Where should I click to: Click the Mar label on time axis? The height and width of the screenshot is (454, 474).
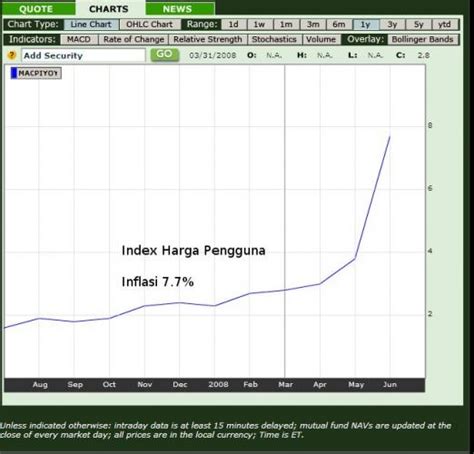(x=286, y=385)
